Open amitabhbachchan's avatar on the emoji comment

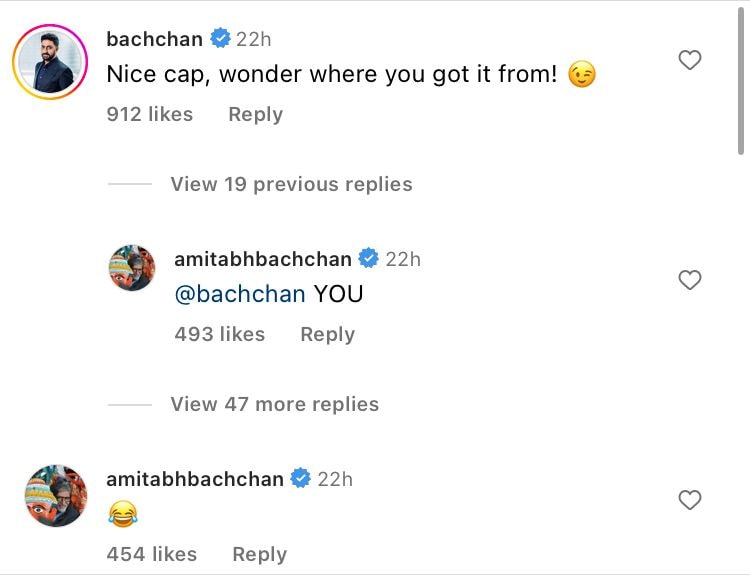[55, 495]
